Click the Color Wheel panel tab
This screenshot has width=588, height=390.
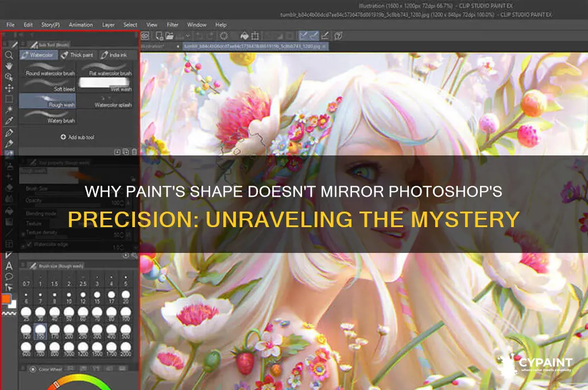(x=46, y=369)
